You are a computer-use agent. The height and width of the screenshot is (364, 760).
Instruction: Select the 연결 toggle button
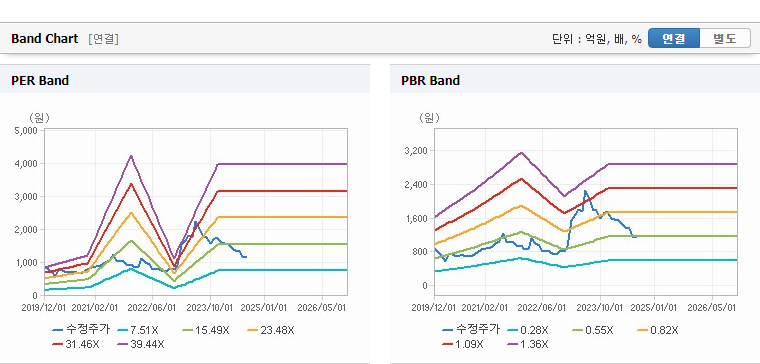(674, 39)
